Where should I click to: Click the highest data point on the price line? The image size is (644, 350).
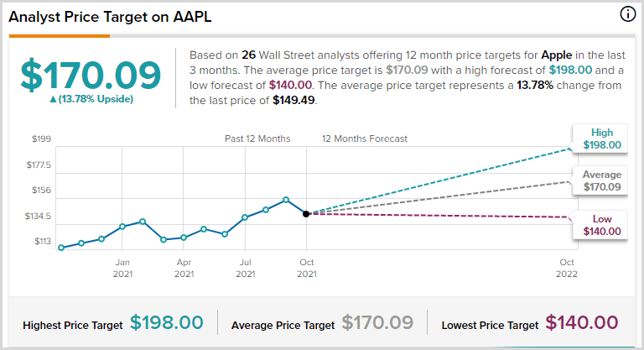click(286, 200)
